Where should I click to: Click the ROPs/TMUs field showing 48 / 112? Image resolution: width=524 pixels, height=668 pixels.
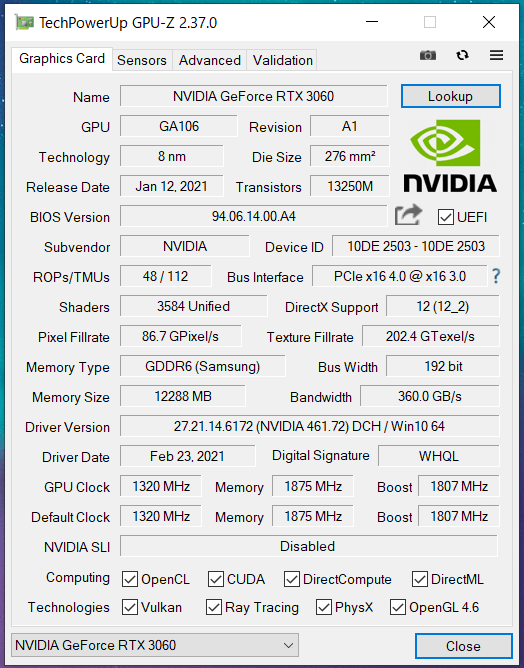click(165, 276)
